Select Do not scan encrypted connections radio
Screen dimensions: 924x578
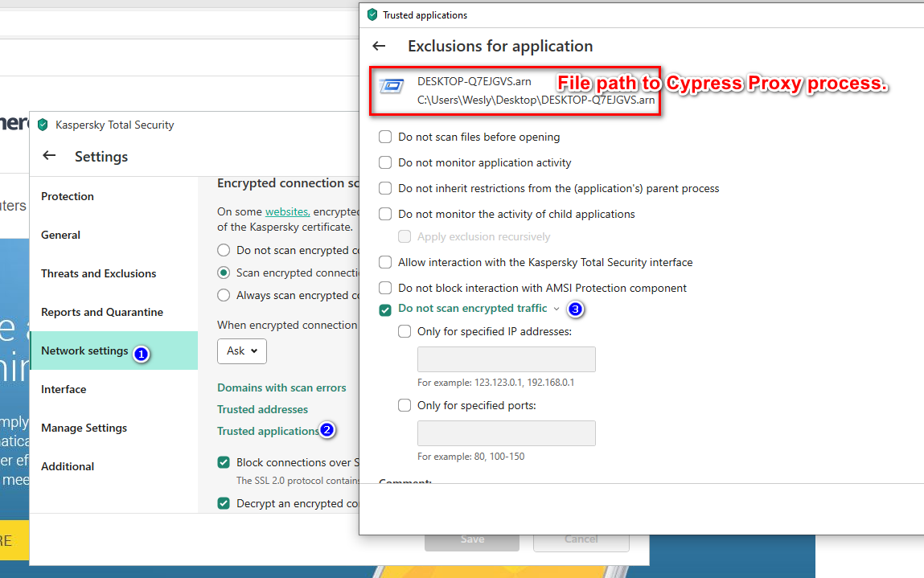[x=224, y=250]
